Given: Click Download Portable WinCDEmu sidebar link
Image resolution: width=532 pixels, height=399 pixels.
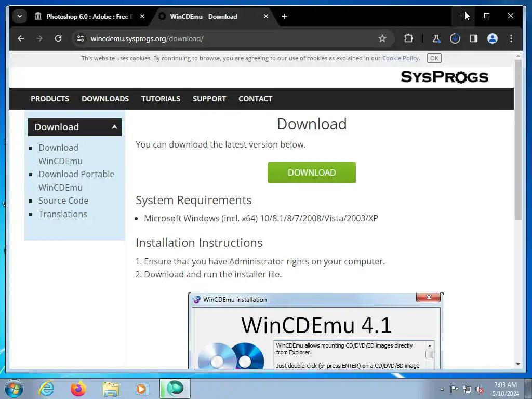Looking at the screenshot, I should tap(76, 181).
